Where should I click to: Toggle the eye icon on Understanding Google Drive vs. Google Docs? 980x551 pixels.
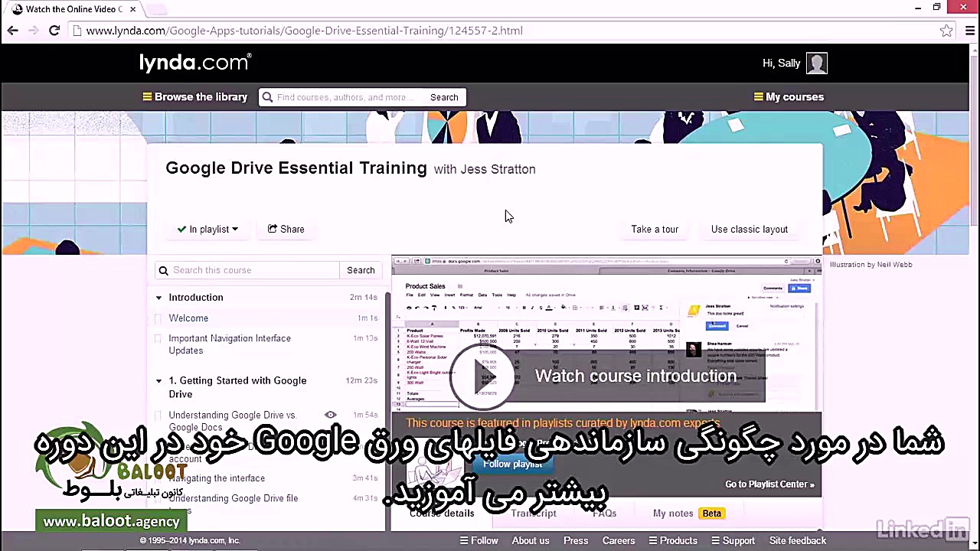tap(330, 414)
